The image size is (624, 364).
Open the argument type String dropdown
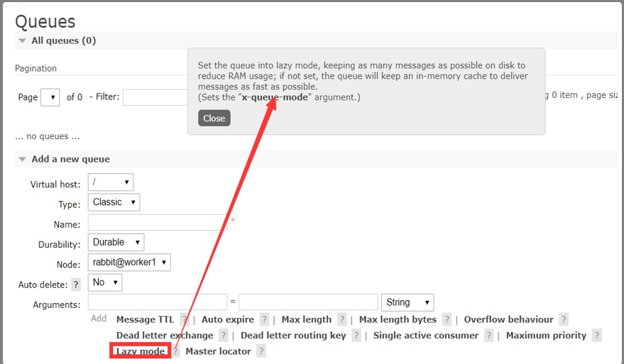pyautogui.click(x=407, y=302)
